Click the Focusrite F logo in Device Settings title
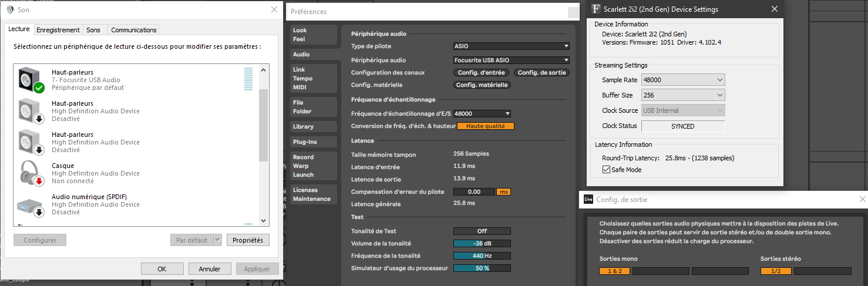The height and width of the screenshot is (286, 868). point(596,9)
